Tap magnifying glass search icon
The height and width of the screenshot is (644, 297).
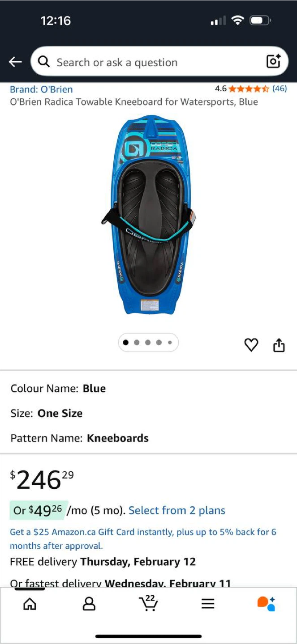44,62
